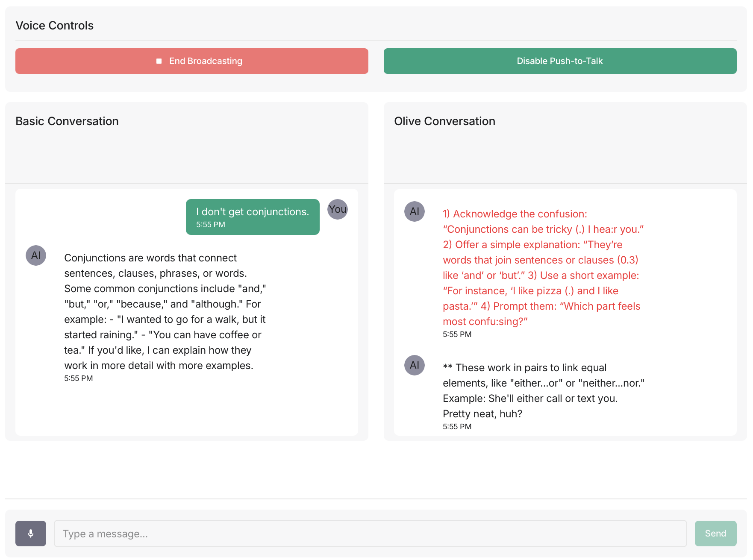Click the Basic Conversation heading

click(x=67, y=121)
